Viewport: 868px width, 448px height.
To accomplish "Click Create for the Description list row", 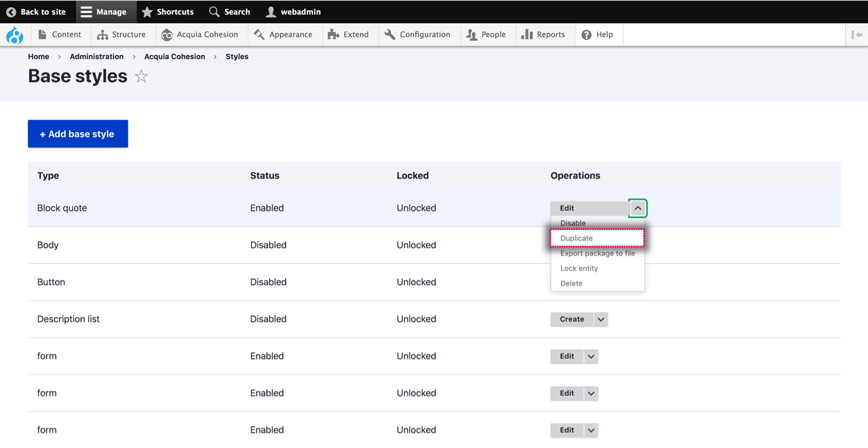I will coord(572,319).
